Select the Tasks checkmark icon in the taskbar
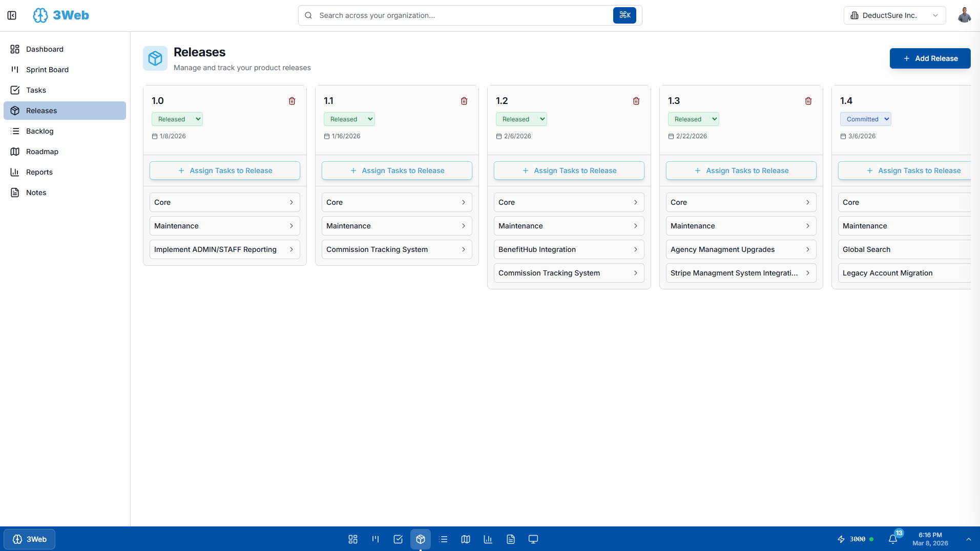Image resolution: width=980 pixels, height=551 pixels. coord(398,539)
